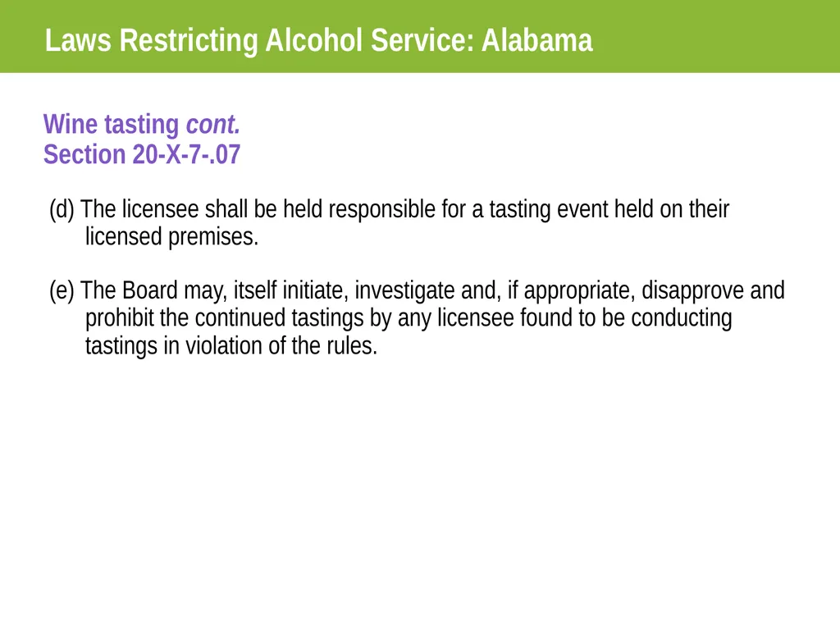Select the word 'Board' in paragraph e
The height and width of the screenshot is (630, 840).
149,290
